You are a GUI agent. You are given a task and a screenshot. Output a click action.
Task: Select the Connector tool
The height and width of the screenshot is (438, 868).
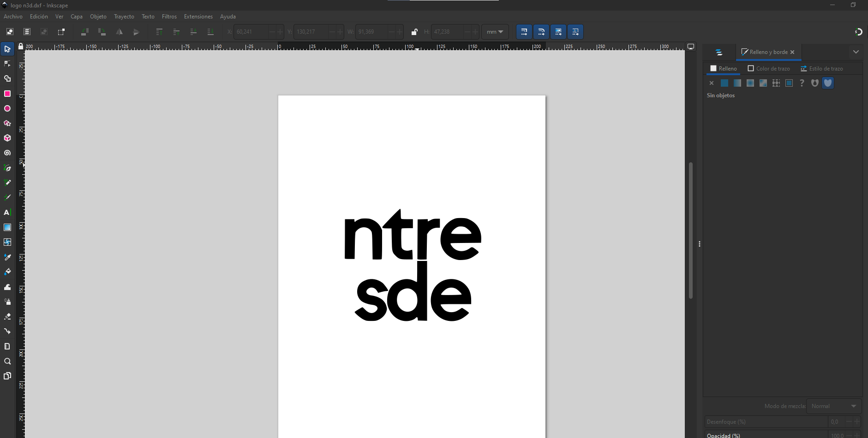pos(7,331)
